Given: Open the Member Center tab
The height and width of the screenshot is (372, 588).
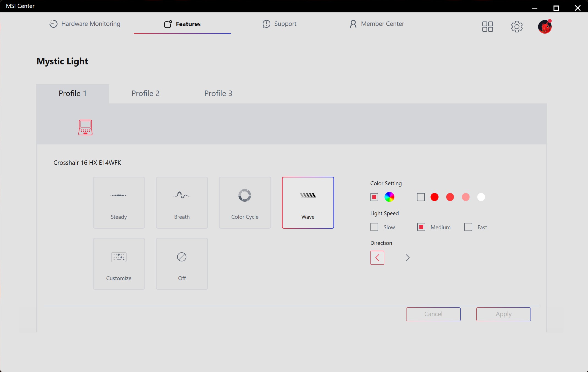Looking at the screenshot, I should (377, 24).
